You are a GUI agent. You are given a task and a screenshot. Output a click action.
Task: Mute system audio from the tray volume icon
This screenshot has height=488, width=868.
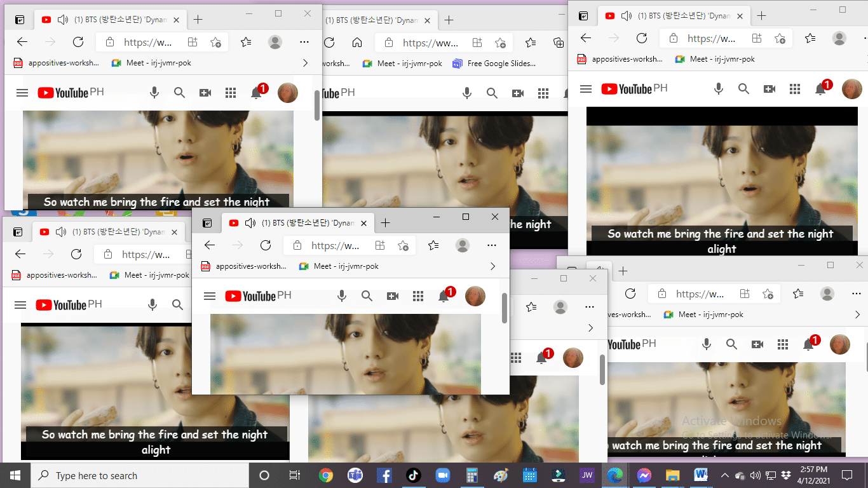pyautogui.click(x=756, y=475)
